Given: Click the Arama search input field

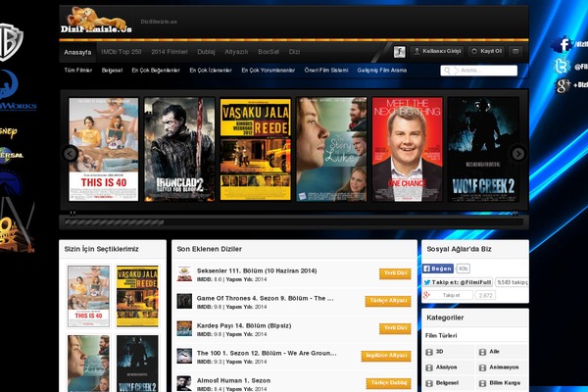Looking at the screenshot, I should (x=479, y=71).
